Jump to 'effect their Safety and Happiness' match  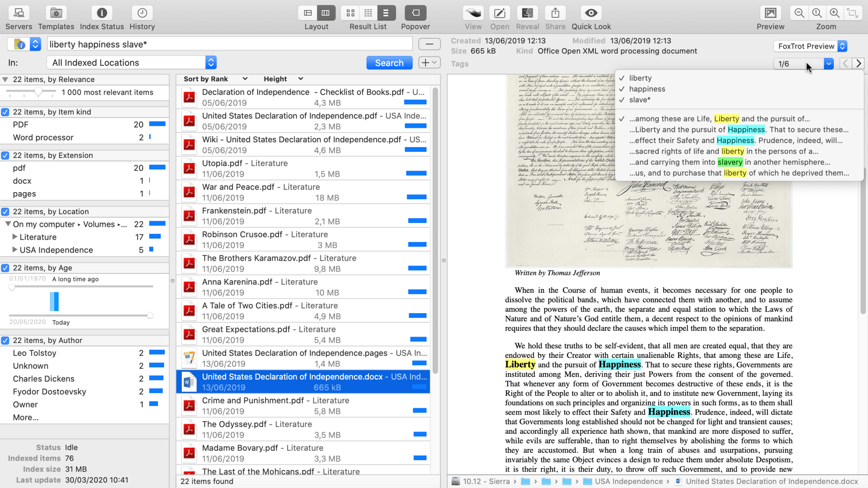coord(738,141)
